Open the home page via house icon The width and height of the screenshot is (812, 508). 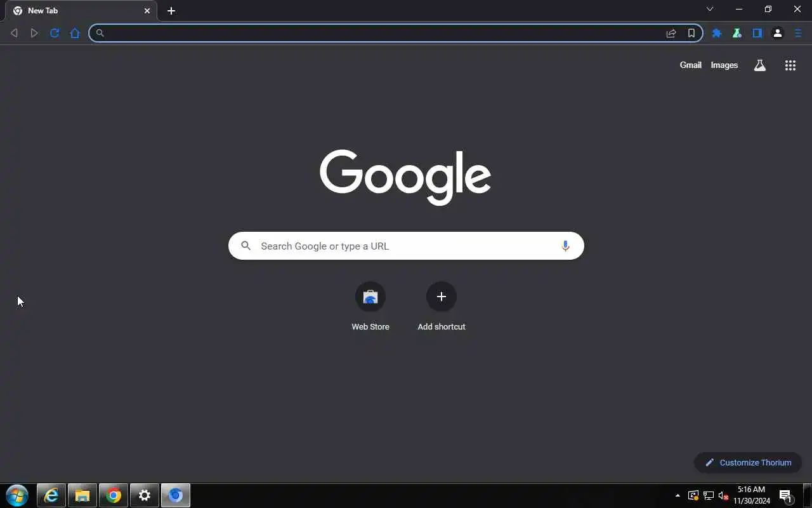75,33
